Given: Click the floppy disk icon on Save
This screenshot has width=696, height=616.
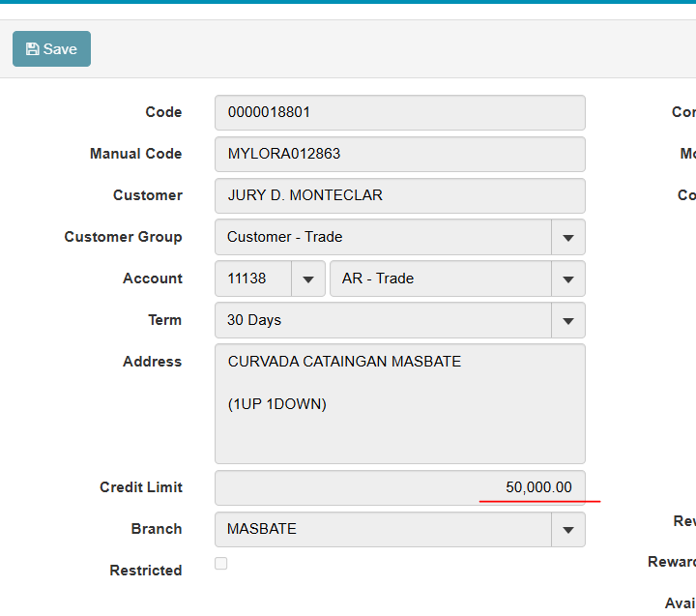Looking at the screenshot, I should point(32,49).
